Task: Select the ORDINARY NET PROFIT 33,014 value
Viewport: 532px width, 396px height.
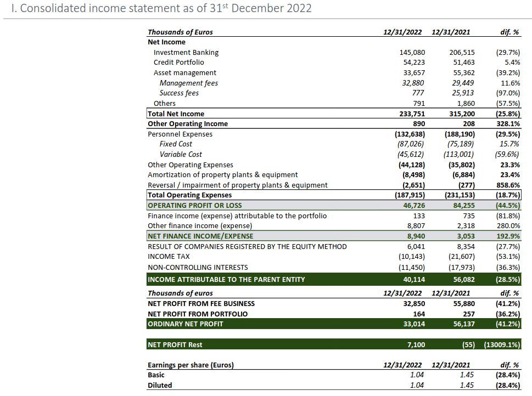Action: click(x=414, y=324)
